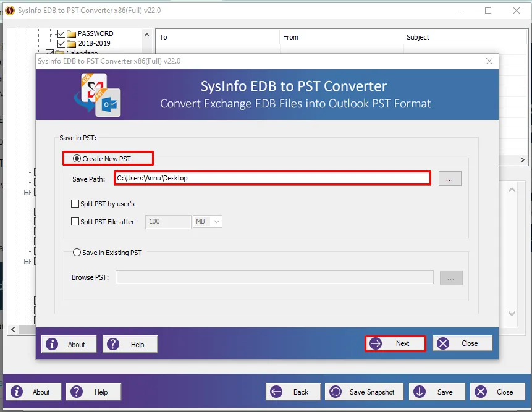Sort by the From column header
The height and width of the screenshot is (412, 532).
342,37
